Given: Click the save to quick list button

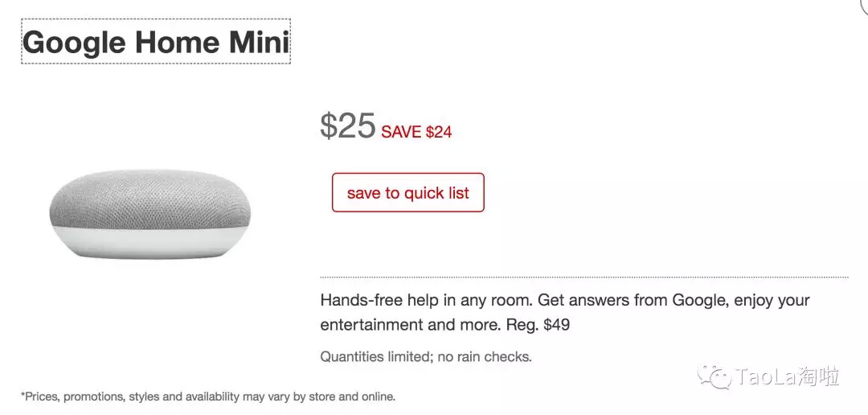Looking at the screenshot, I should pos(407,193).
